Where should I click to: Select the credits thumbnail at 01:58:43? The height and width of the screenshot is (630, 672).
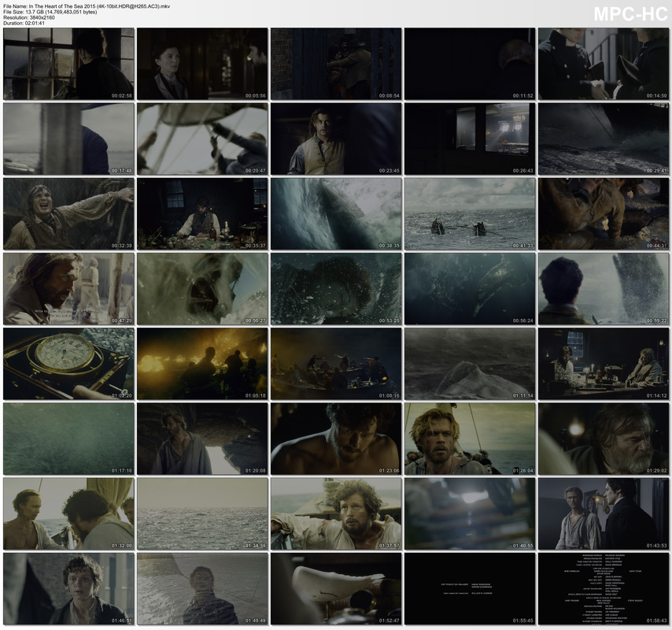click(x=604, y=588)
